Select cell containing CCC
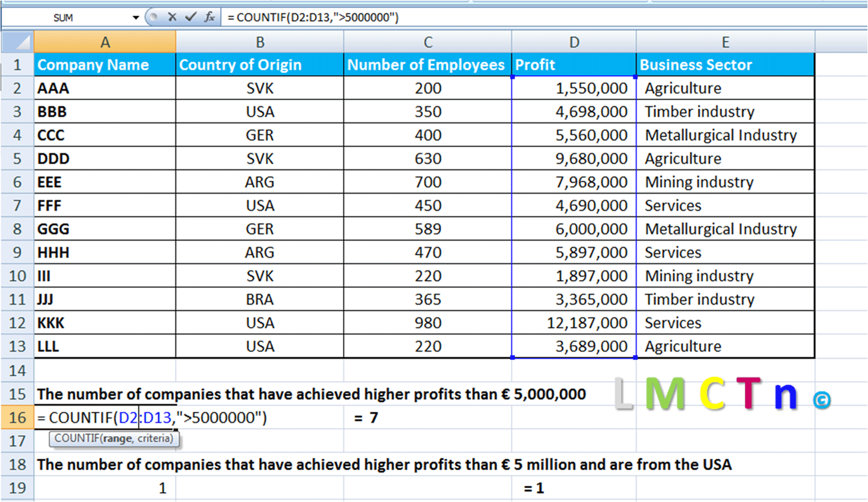The width and height of the screenshot is (868, 502). pos(105,135)
